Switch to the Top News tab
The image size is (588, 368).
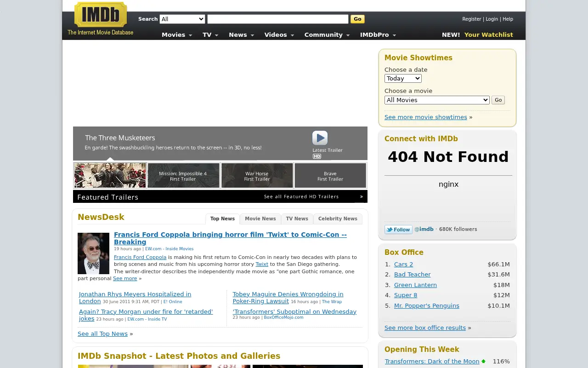coord(222,218)
